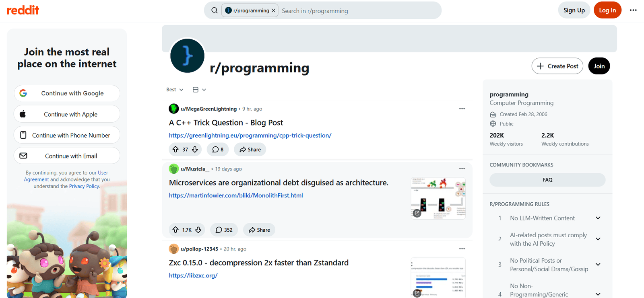Expand rule 2 AI-related posts policy
Viewport: 644px width, 298px height.
[598, 239]
